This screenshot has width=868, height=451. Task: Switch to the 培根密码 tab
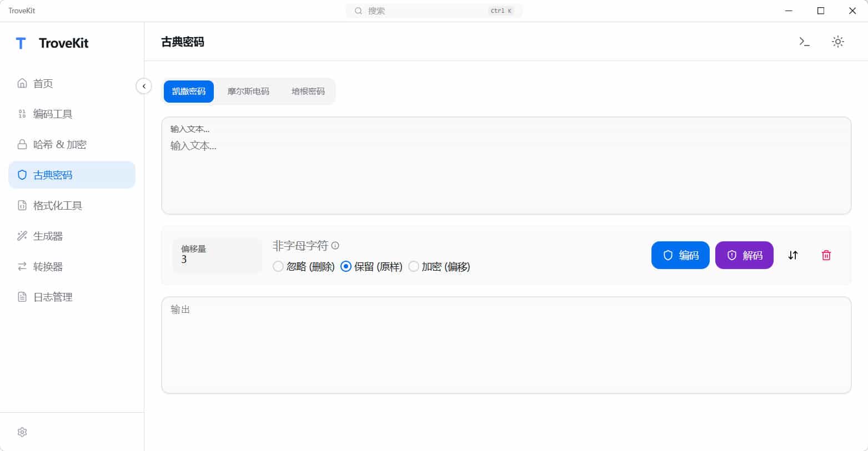pyautogui.click(x=307, y=91)
